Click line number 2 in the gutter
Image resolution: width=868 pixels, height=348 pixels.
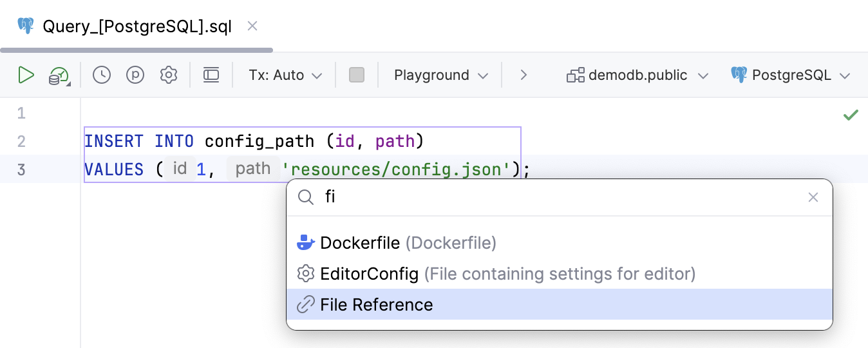22,142
